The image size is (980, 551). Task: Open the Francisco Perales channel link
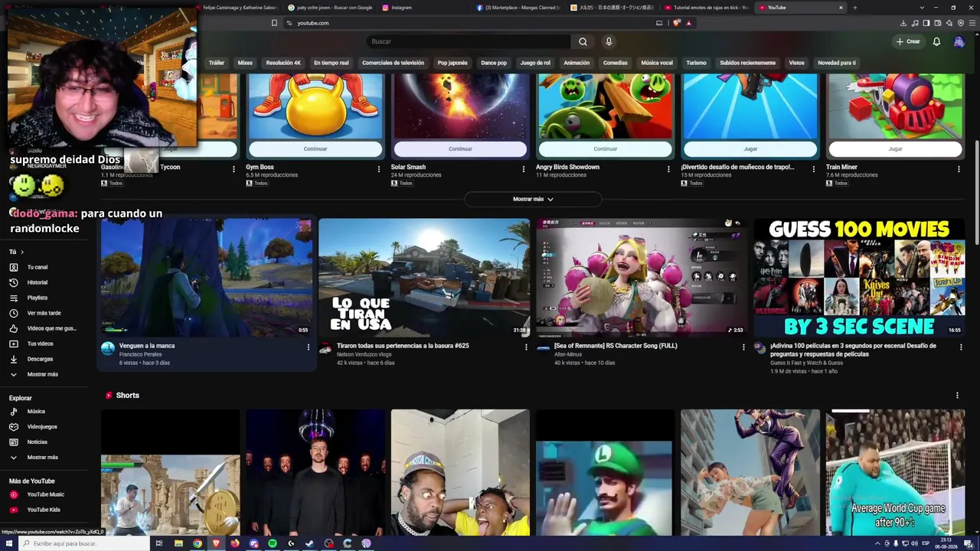pos(140,354)
